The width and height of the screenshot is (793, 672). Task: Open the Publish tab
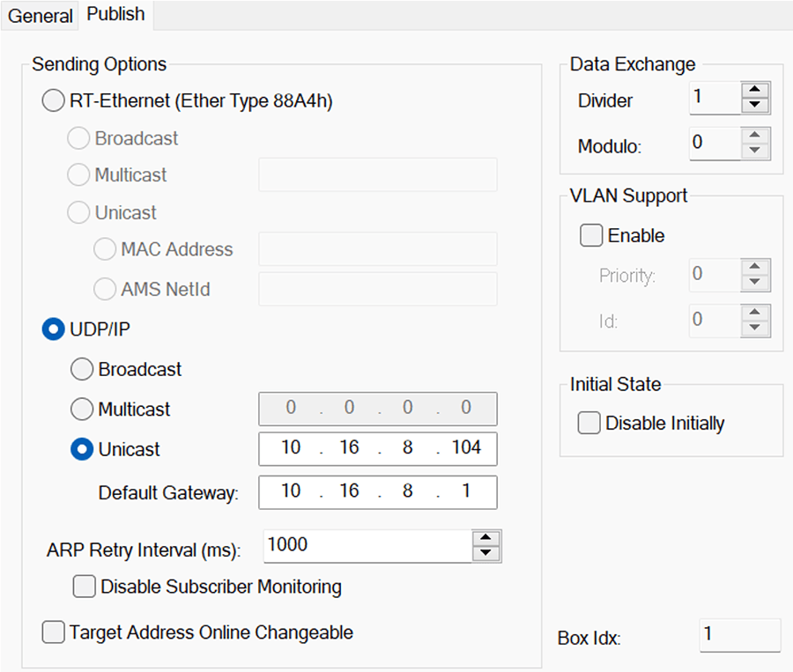pos(115,14)
